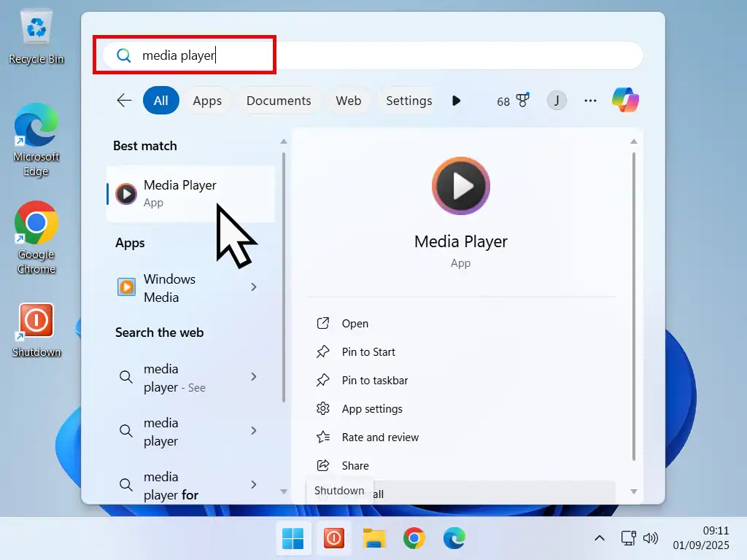Select the All filter tab

pos(161,101)
